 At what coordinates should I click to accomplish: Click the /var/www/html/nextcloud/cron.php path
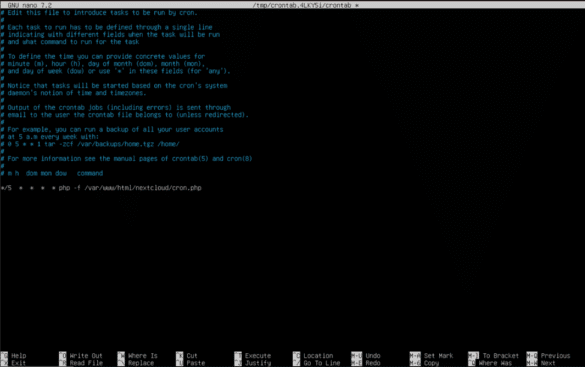(x=143, y=188)
